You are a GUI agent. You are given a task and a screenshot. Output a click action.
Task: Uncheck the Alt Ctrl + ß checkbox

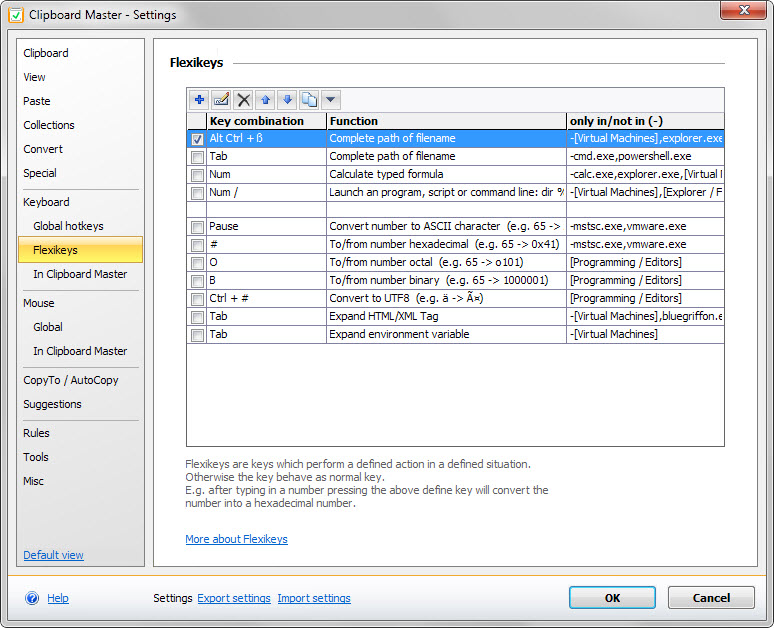pyautogui.click(x=197, y=139)
